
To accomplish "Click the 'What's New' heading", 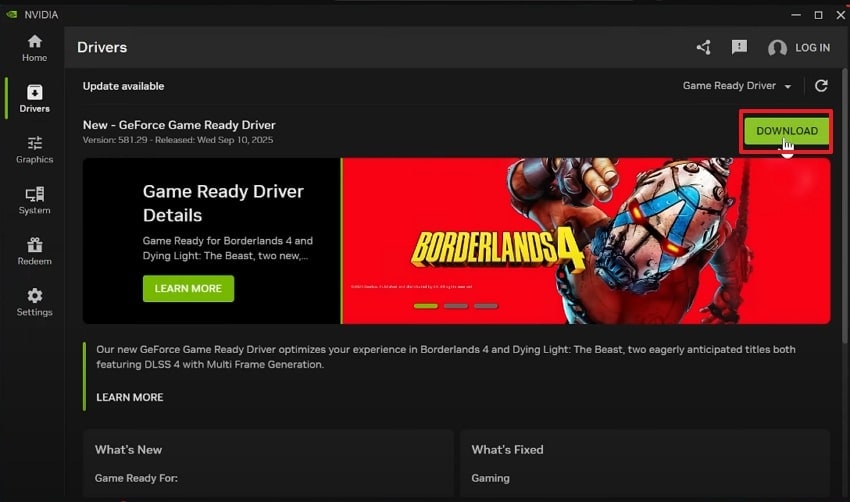I will click(128, 449).
